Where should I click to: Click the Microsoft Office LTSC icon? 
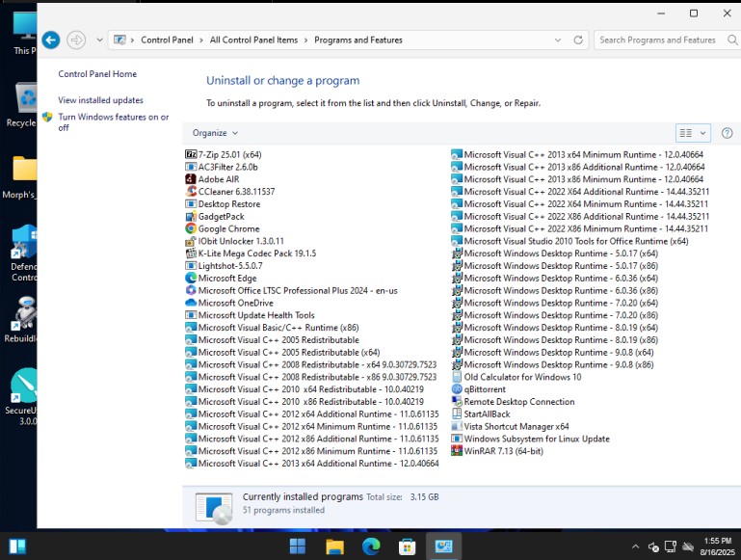[191, 290]
